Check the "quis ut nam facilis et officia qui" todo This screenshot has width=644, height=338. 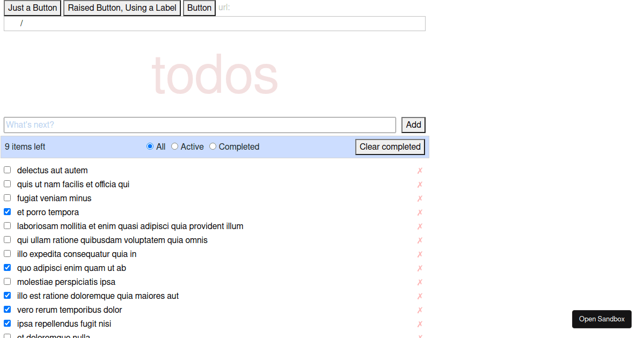click(x=7, y=183)
